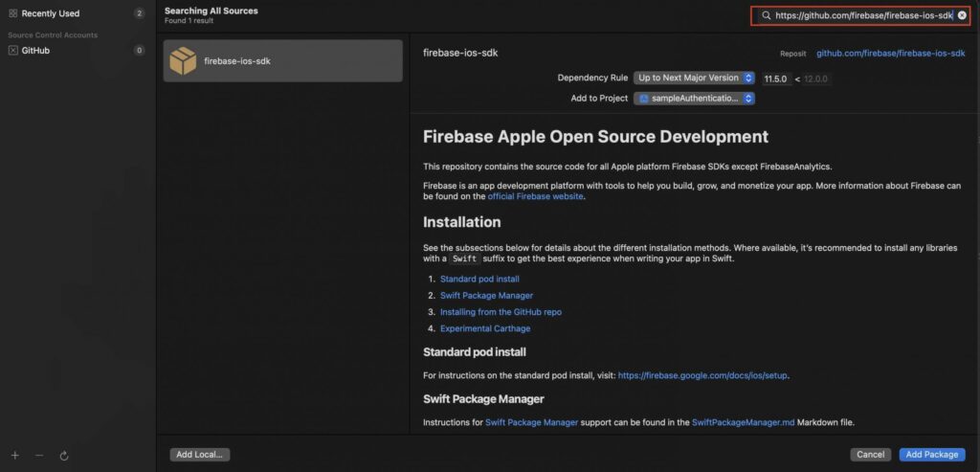Click the Recently Used grid icon

13,13
